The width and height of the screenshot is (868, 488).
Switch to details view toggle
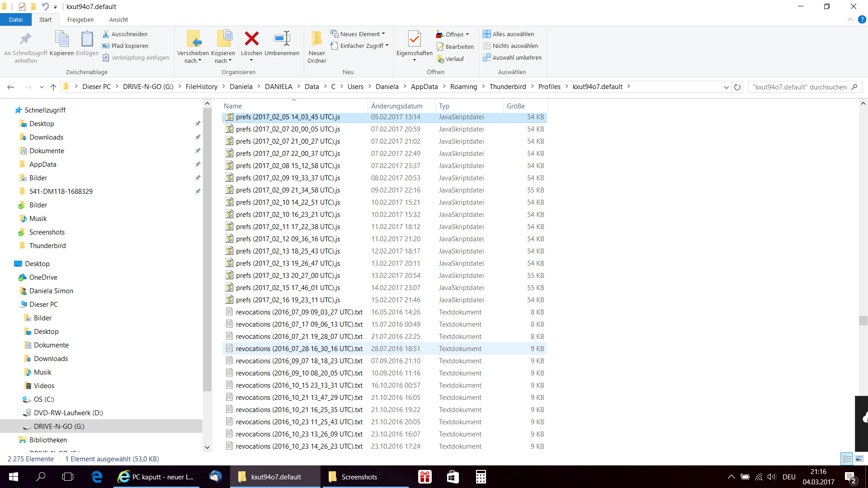(x=847, y=459)
